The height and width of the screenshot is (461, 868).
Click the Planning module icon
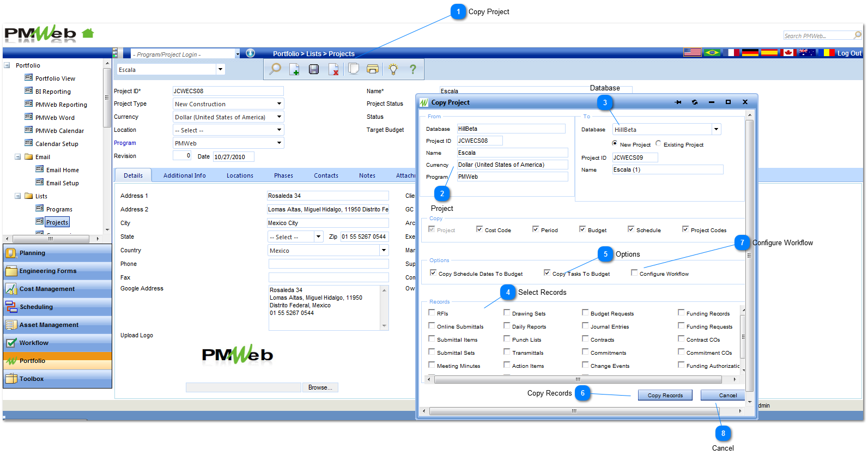[11, 253]
